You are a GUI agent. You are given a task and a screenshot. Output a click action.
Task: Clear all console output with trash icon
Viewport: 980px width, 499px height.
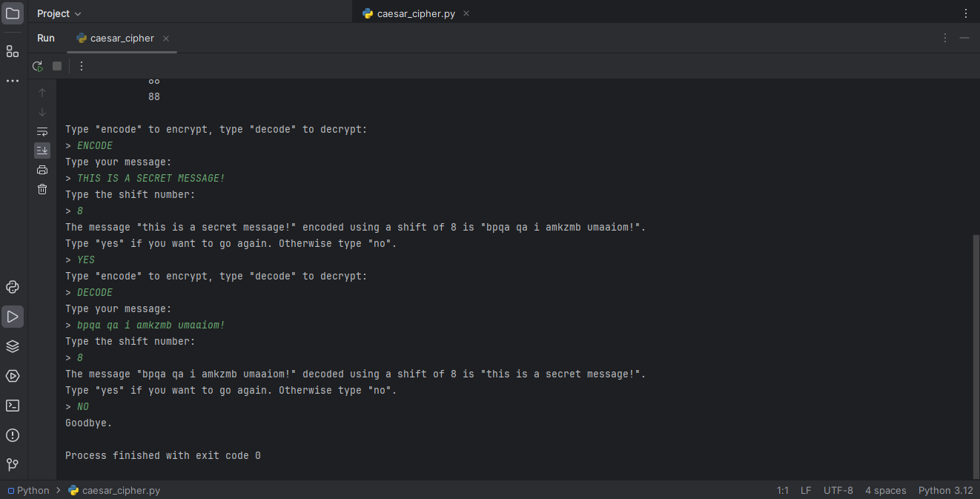click(x=42, y=189)
